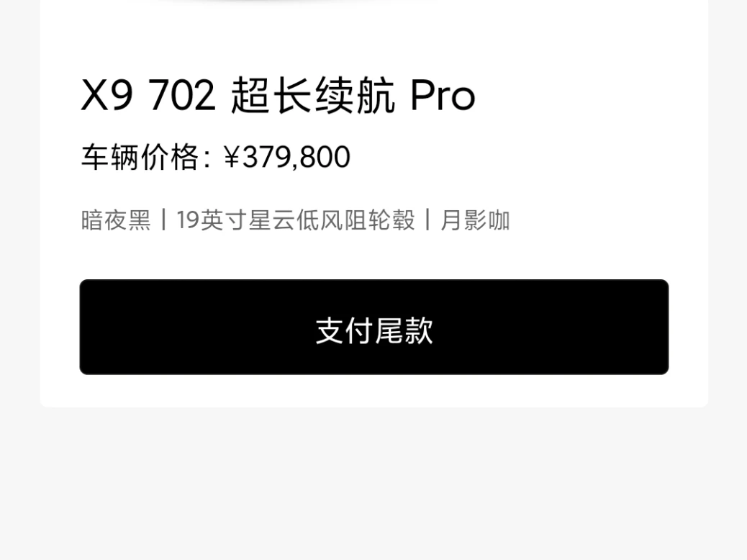Click the X9 model name
This screenshot has width=747, height=560.
pos(107,95)
